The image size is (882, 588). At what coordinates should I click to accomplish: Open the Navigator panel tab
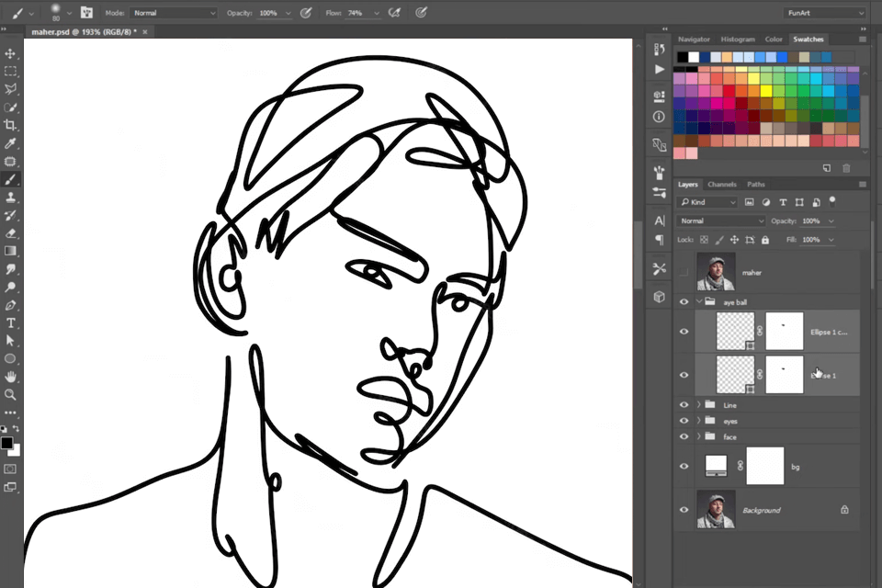pos(694,40)
